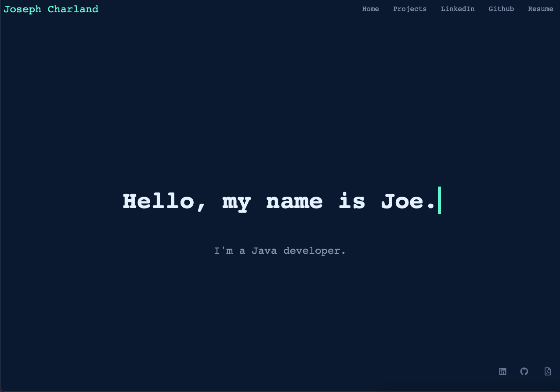Open the Github nav link

[x=501, y=9]
